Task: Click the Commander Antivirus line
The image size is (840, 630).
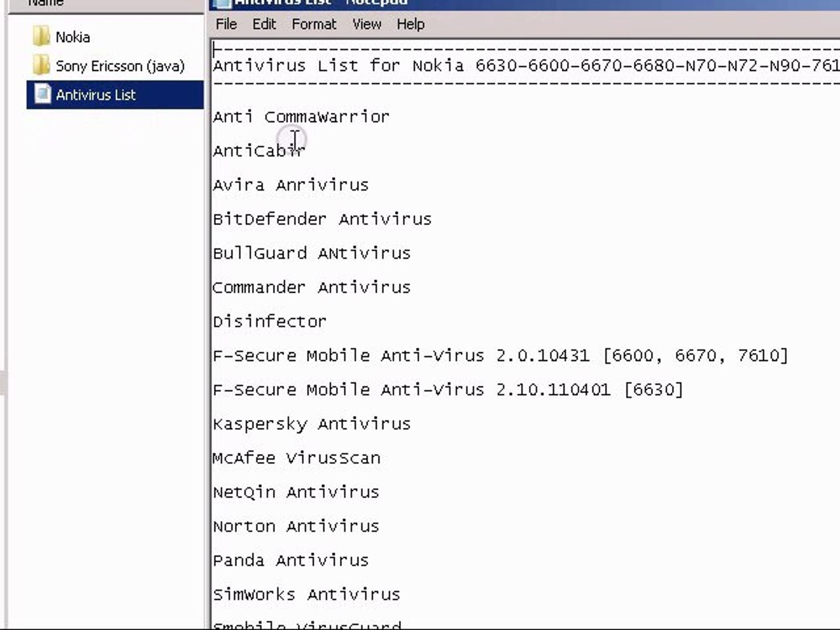Action: pos(311,287)
